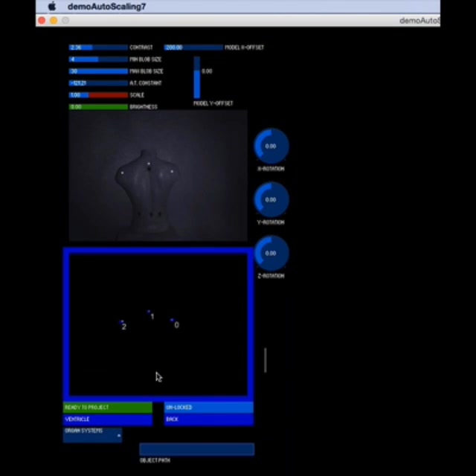The image size is (476, 476).
Task: Click the Model Y-Offset value 0.00
Action: pyautogui.click(x=207, y=71)
